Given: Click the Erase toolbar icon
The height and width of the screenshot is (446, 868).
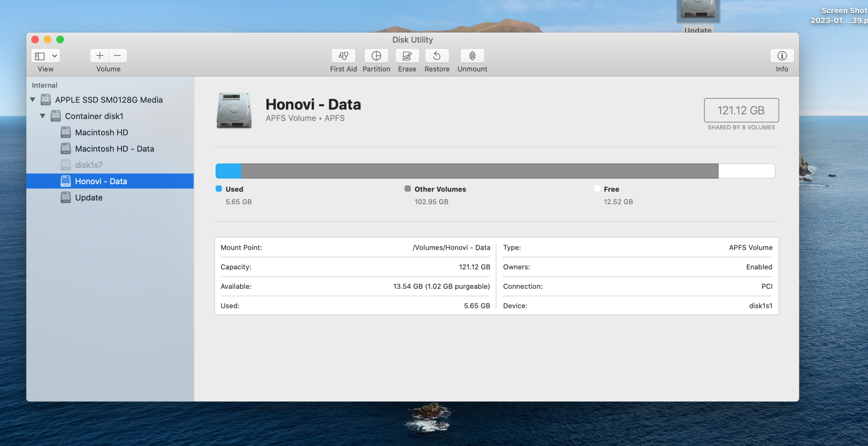Looking at the screenshot, I should pos(407,56).
